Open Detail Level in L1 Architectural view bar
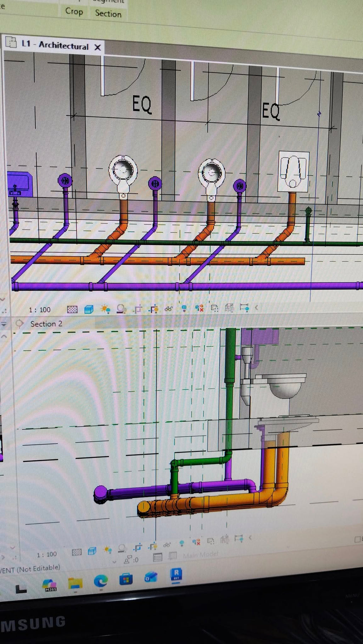 72,309
